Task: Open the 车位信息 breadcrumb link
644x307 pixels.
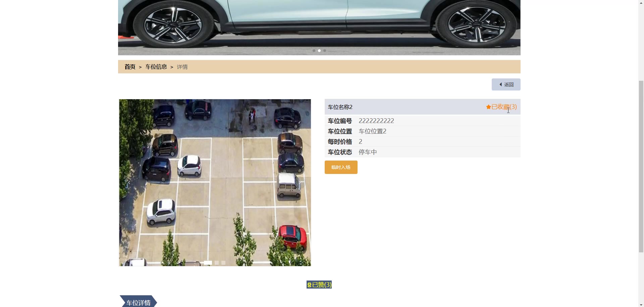Action: 156,67
